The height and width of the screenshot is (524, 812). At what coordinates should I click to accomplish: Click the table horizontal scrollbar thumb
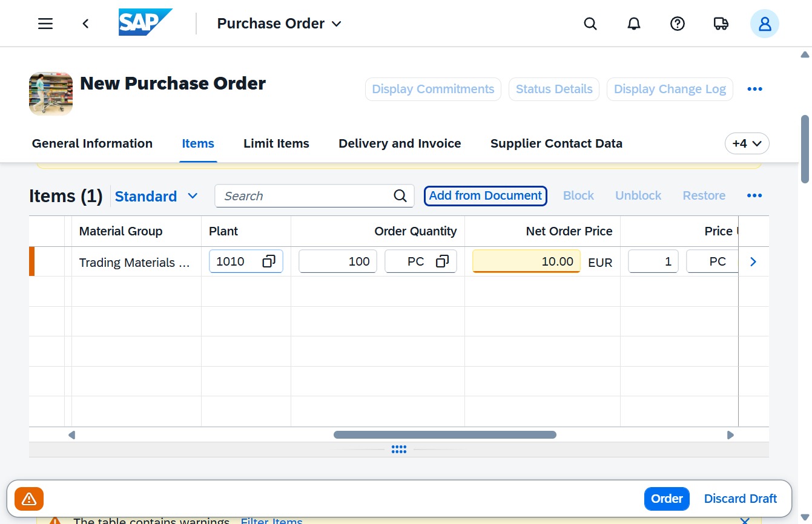(444, 434)
